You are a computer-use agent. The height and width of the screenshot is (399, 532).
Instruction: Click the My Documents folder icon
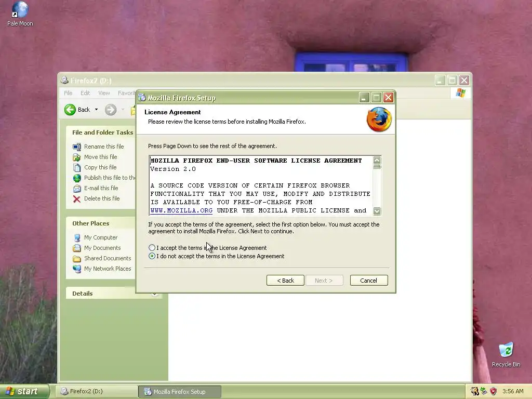[77, 248]
